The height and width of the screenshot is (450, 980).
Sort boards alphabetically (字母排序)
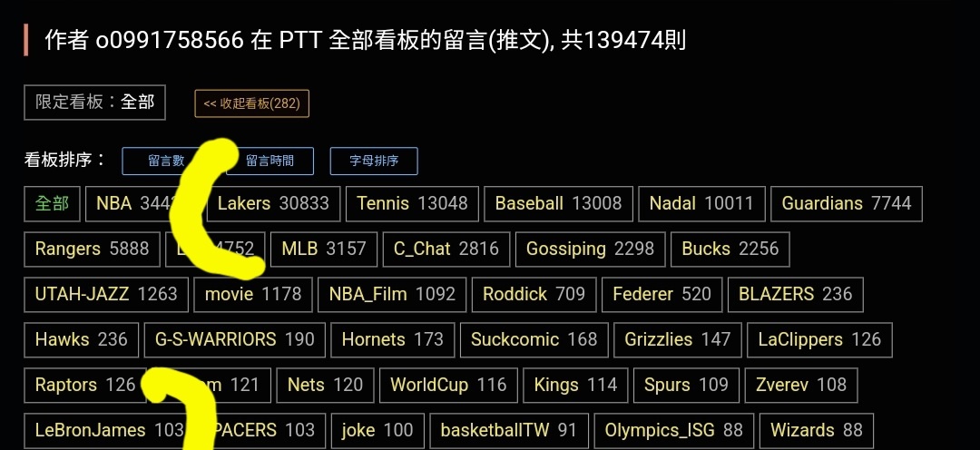pyautogui.click(x=374, y=161)
